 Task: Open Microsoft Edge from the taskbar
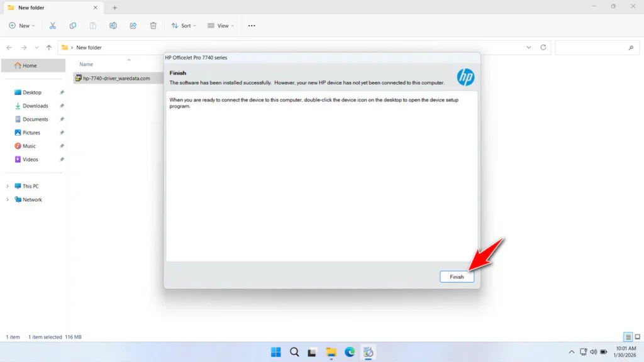coord(350,352)
